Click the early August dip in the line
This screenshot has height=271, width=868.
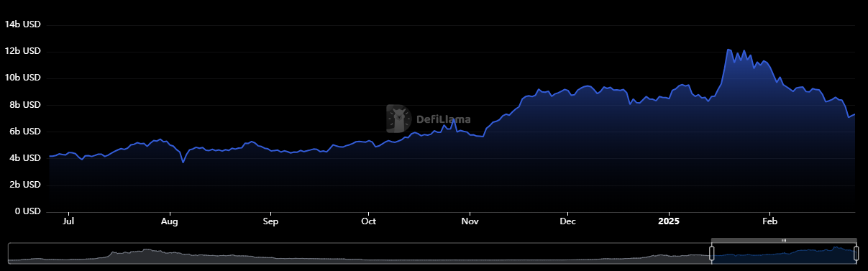click(x=183, y=162)
